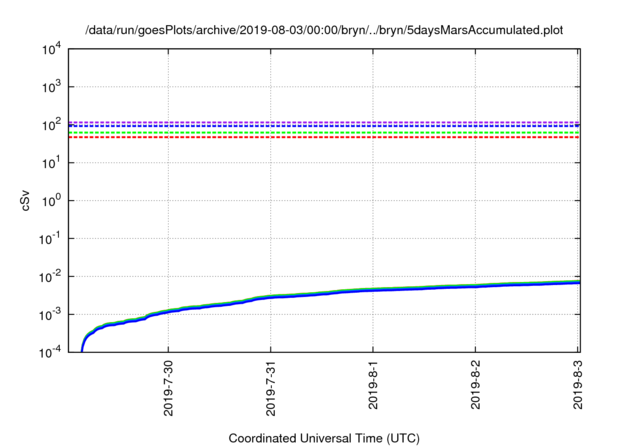Click the 10^3 y-axis tick label
Image resolution: width=640 pixels, height=448 pixels.
click(x=51, y=87)
